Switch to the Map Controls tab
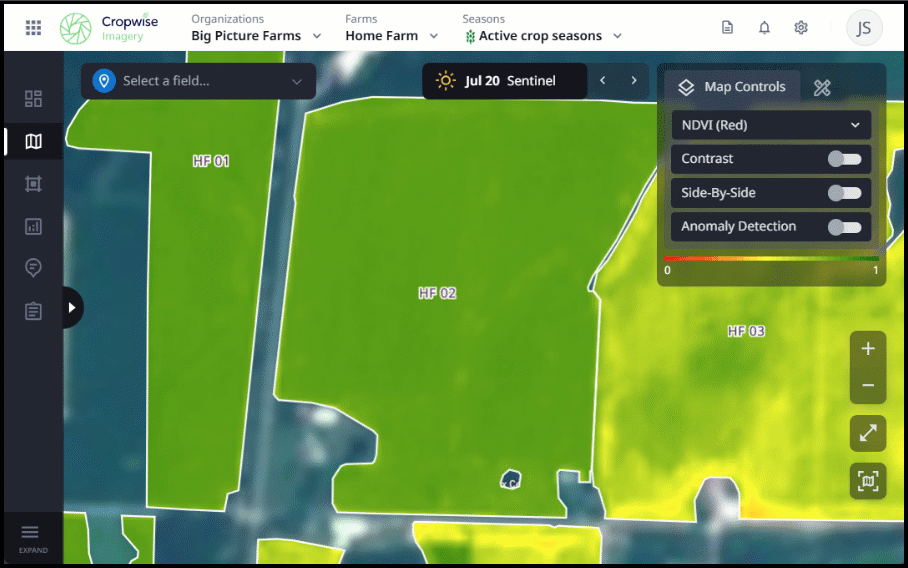 [x=733, y=87]
